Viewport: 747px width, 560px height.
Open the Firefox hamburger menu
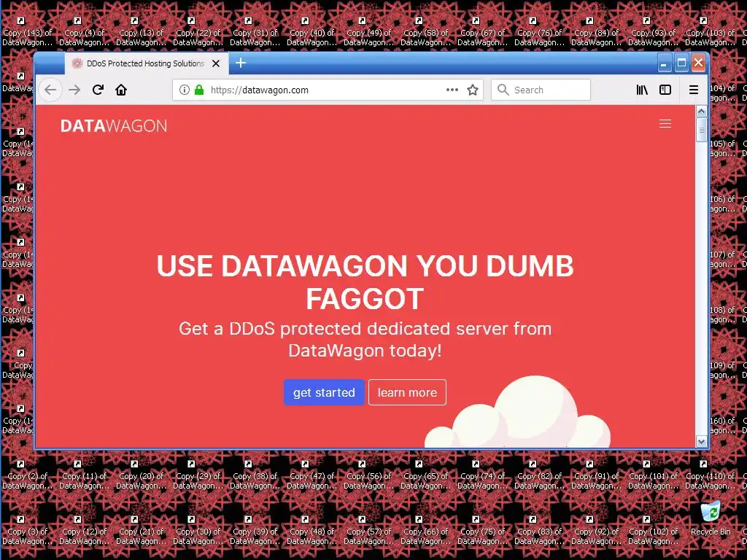[x=694, y=90]
